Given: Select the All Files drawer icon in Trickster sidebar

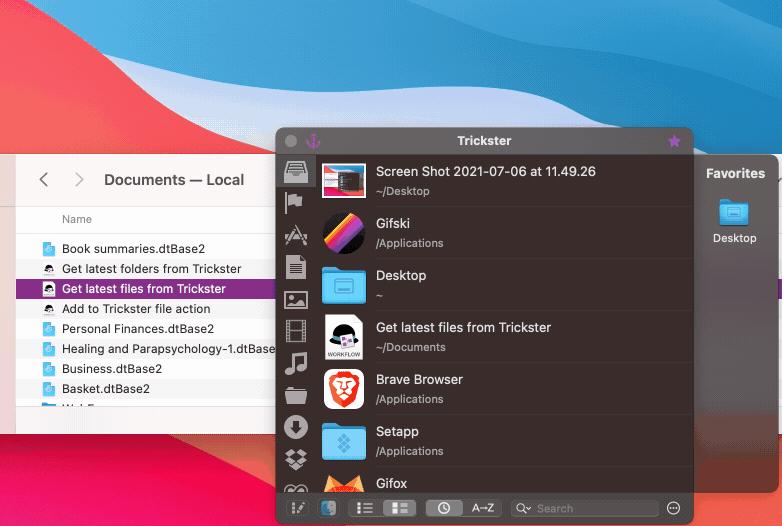Looking at the screenshot, I should 296,171.
